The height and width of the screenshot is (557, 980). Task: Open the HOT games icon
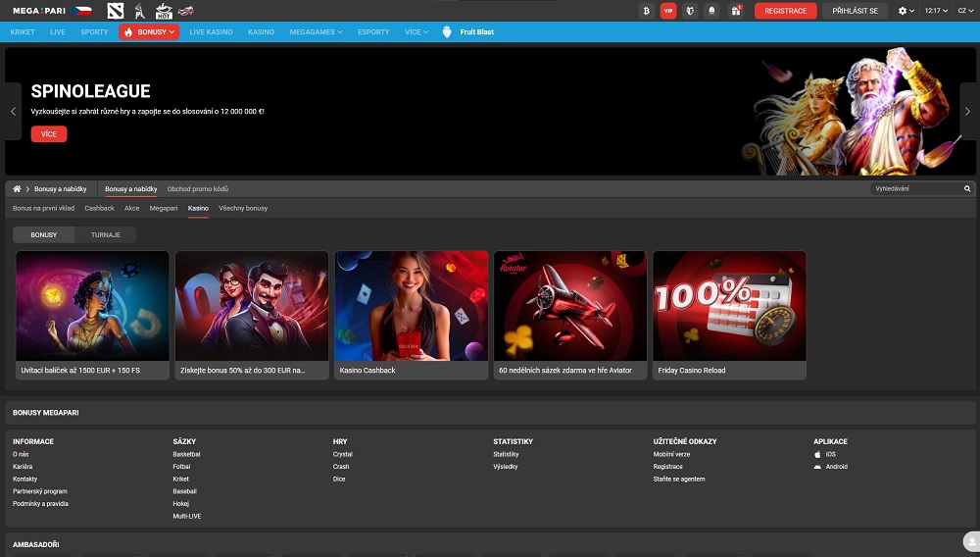(164, 11)
